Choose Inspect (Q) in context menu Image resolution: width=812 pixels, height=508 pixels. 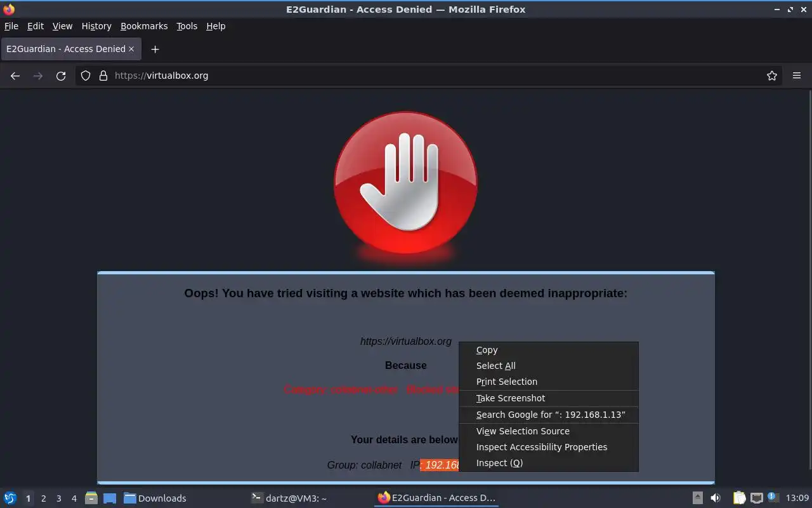[x=549, y=463]
